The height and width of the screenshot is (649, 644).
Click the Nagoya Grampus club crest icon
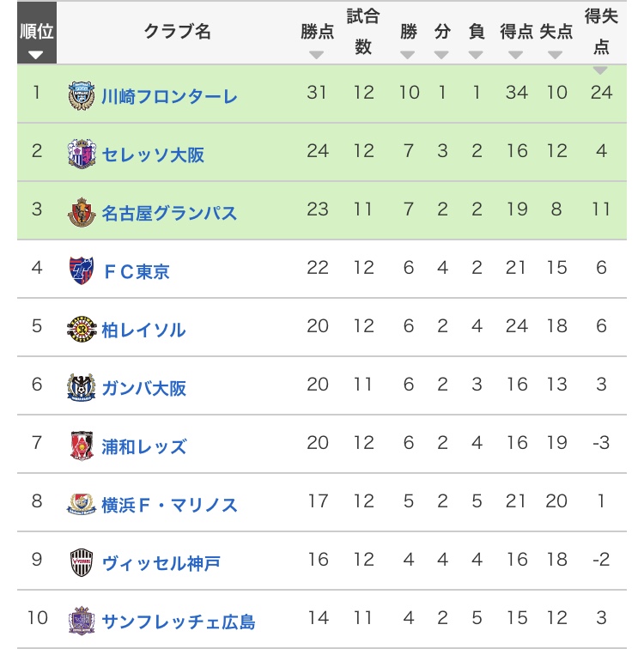(x=82, y=212)
